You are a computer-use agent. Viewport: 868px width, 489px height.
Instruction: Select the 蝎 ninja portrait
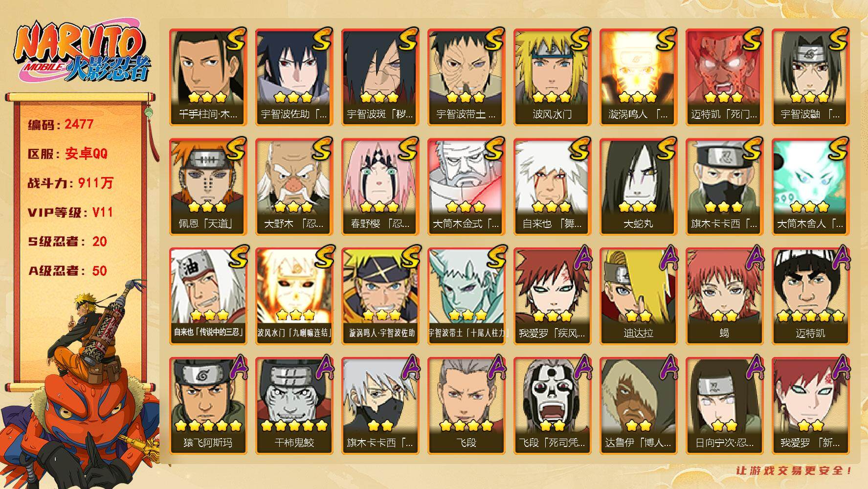click(x=724, y=296)
